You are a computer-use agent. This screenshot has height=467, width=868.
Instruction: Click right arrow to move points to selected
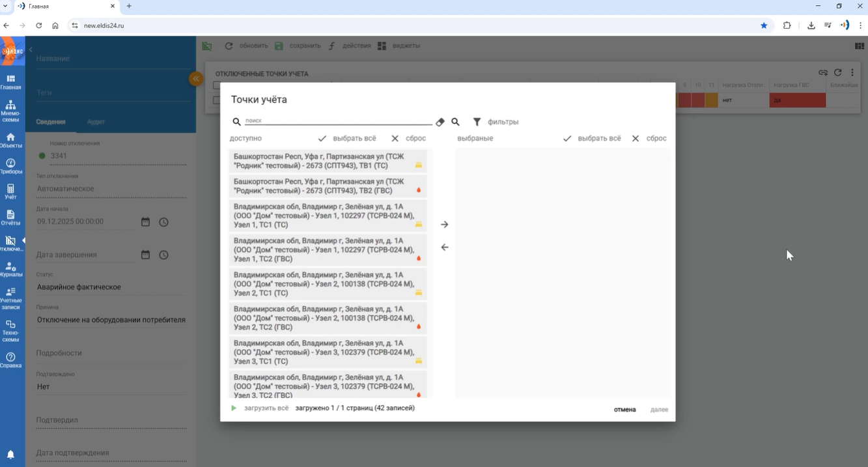445,225
